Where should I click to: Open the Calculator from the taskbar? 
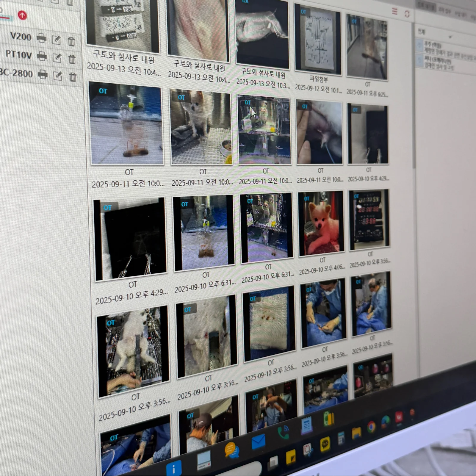point(341,438)
